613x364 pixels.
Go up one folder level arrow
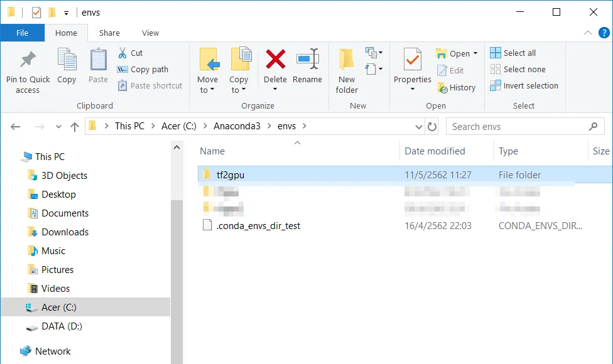click(75, 127)
